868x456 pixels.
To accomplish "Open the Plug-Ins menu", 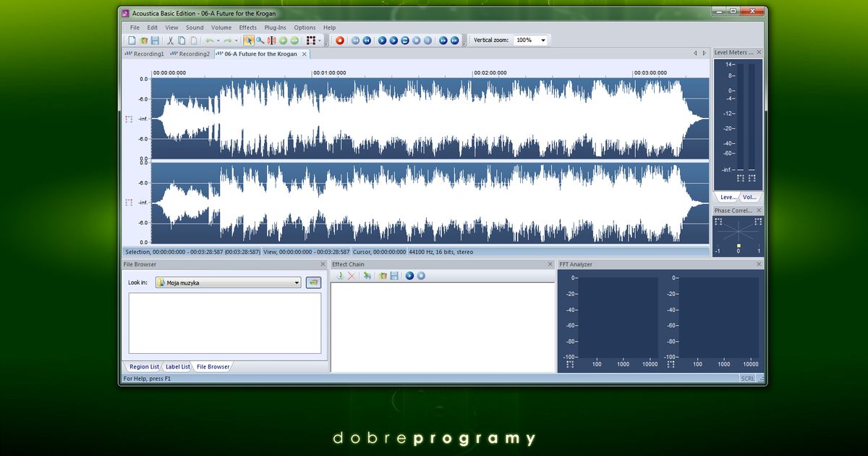I will coord(276,28).
